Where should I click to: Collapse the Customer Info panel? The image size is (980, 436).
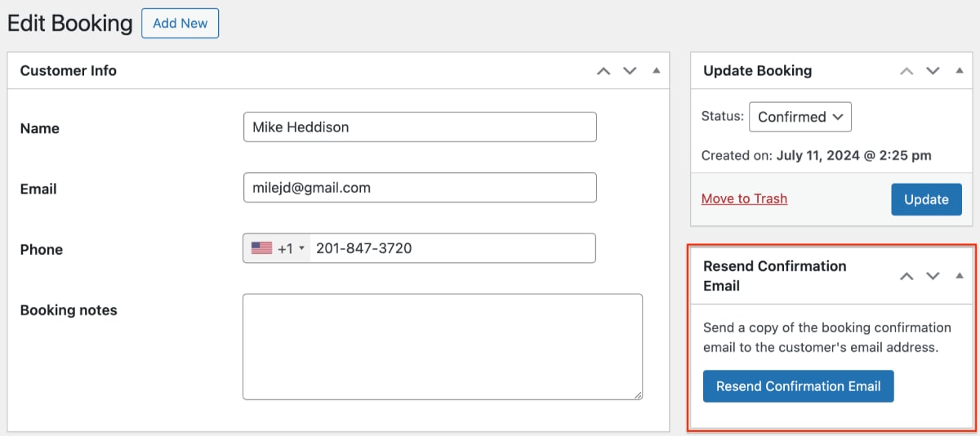[656, 71]
